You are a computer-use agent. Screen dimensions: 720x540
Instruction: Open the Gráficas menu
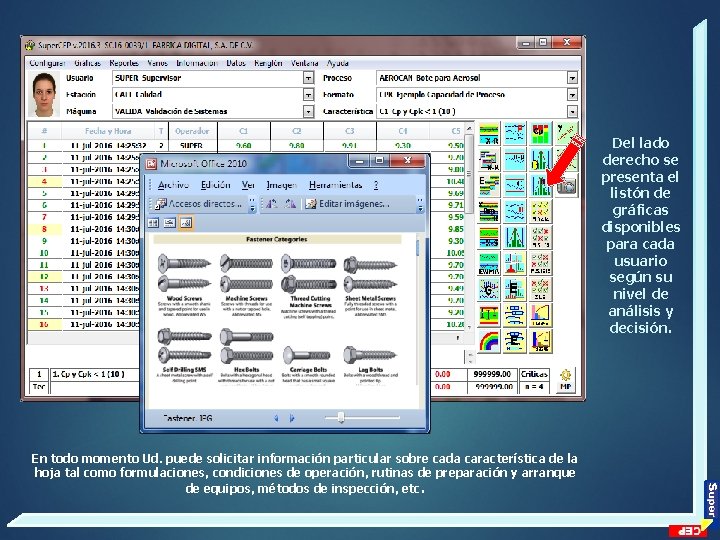[x=87, y=63]
